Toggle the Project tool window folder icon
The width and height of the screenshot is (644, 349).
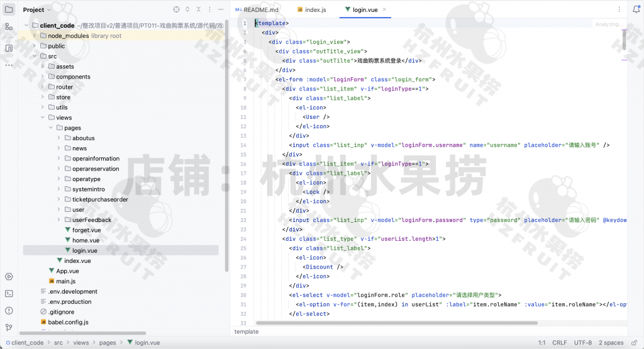click(x=9, y=9)
